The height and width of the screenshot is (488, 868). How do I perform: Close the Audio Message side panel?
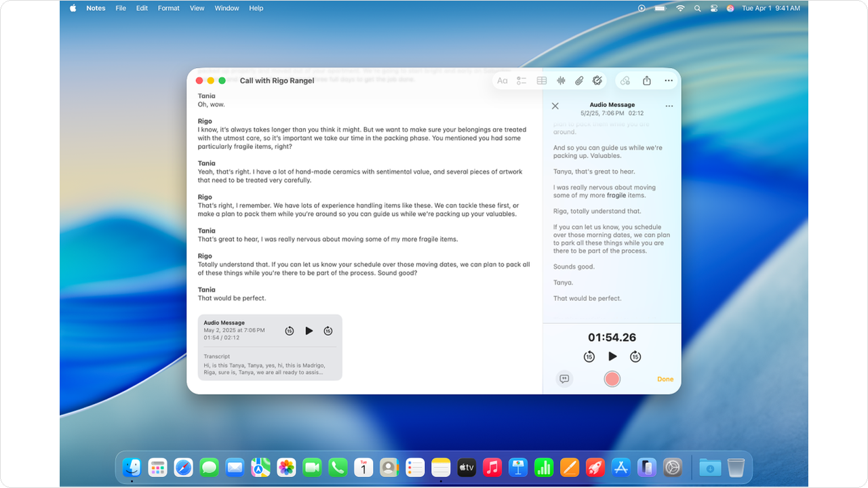tap(555, 106)
